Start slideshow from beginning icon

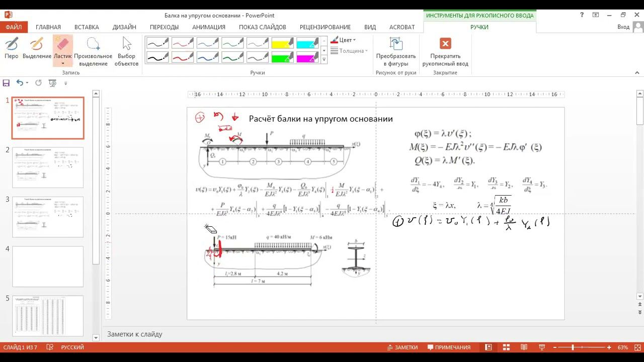click(52, 83)
